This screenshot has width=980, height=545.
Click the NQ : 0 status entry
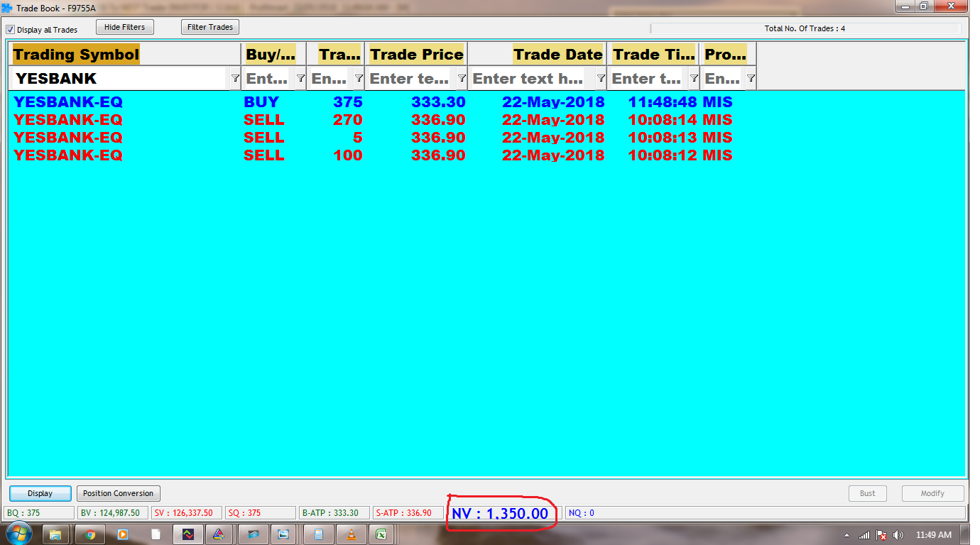[766, 513]
